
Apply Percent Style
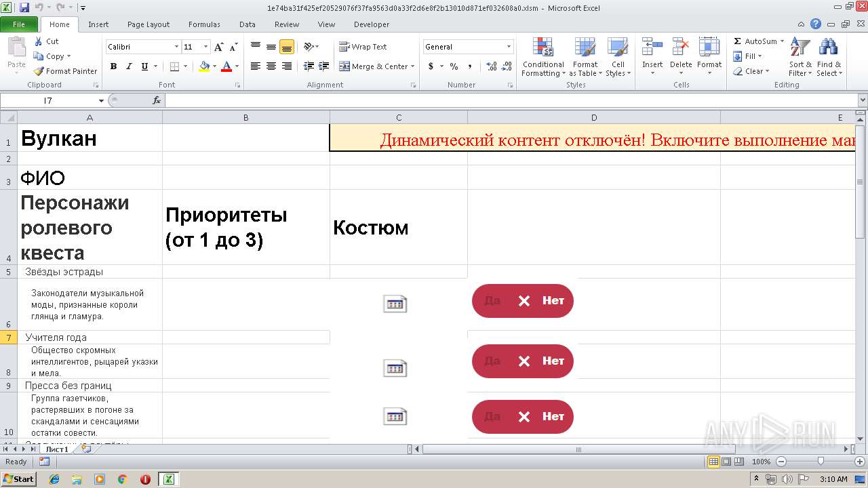[x=454, y=66]
